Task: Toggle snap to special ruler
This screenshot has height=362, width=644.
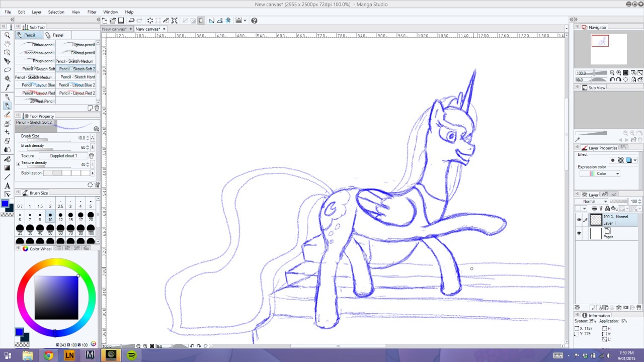Action: (220, 21)
